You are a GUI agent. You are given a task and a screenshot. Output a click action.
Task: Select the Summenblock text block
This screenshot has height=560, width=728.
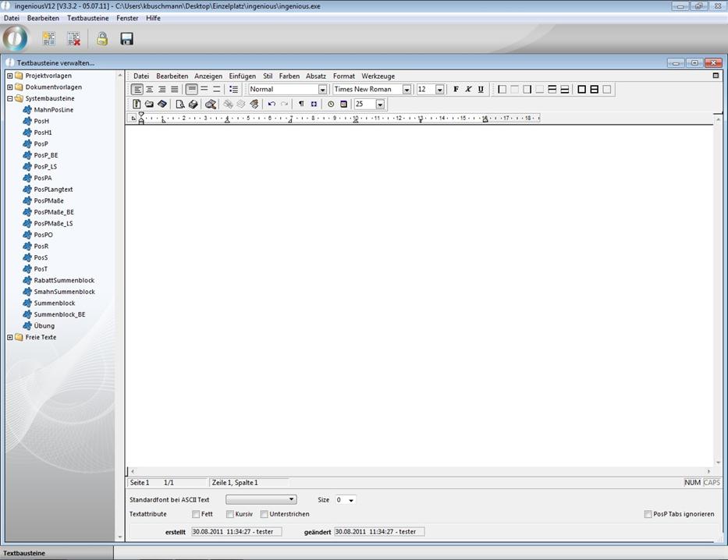(x=55, y=303)
